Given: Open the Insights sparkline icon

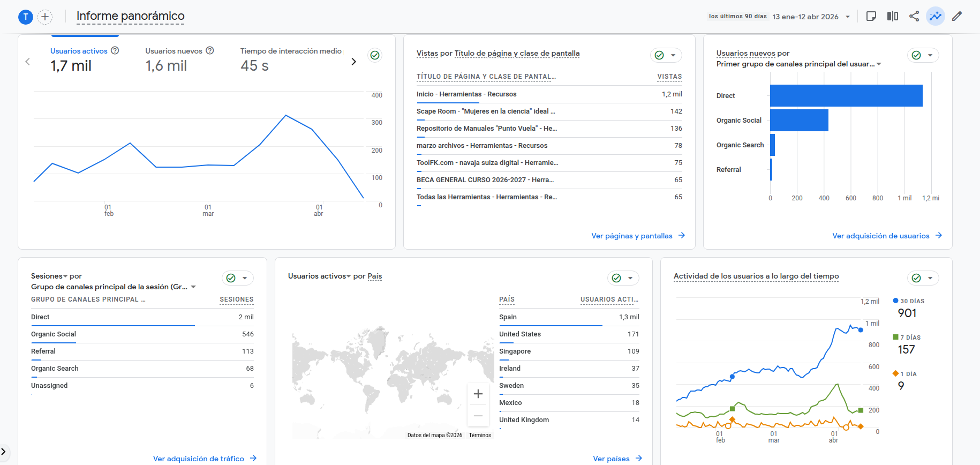Looking at the screenshot, I should pos(935,16).
